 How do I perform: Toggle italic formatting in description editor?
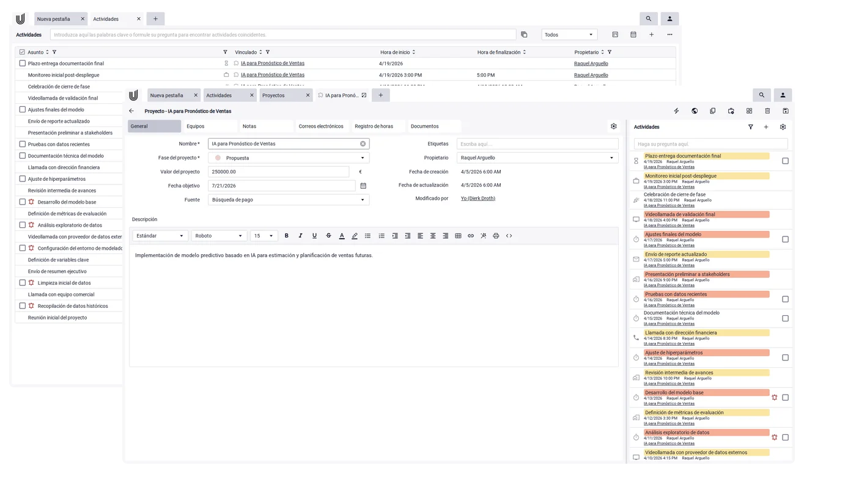(300, 236)
